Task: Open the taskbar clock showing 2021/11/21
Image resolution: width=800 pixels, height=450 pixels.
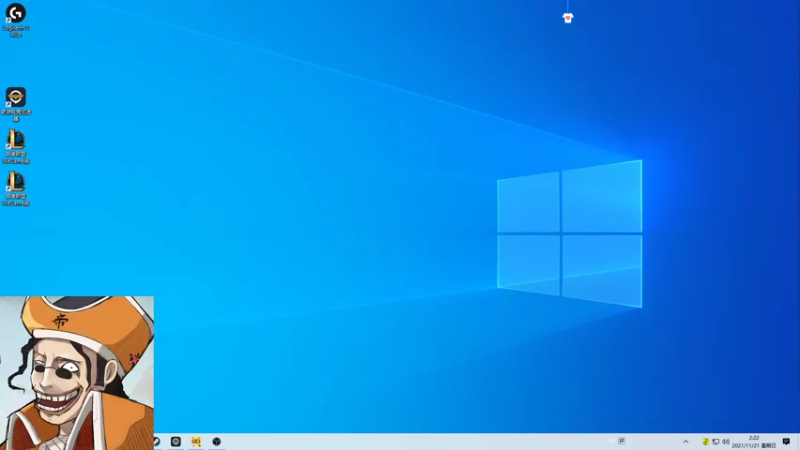Action: (x=754, y=442)
